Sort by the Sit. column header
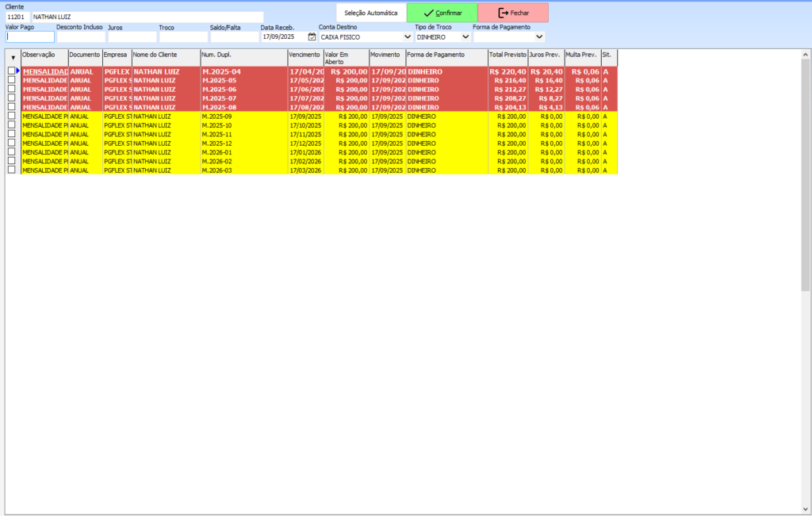 coord(610,58)
